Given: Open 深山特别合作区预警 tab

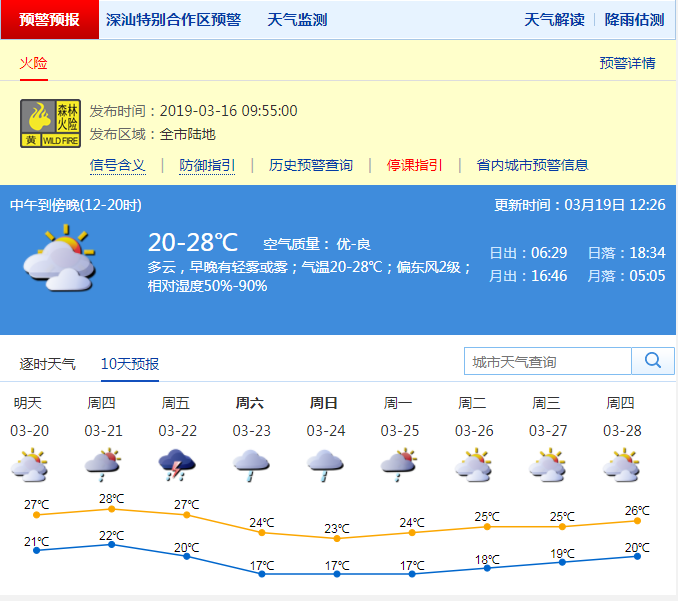Looking at the screenshot, I should coord(173,20).
